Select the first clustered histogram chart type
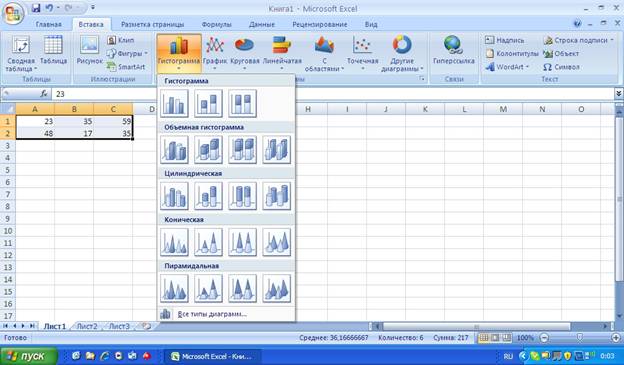624x365 pixels. click(x=174, y=103)
